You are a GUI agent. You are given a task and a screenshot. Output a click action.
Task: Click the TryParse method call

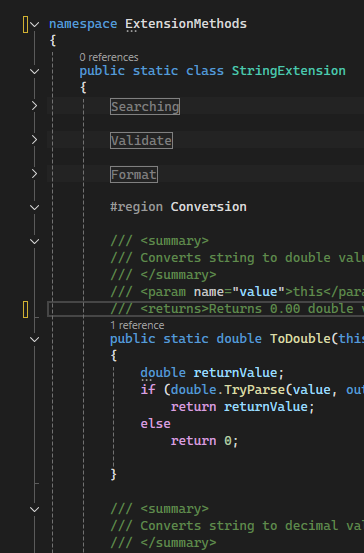pos(254,390)
